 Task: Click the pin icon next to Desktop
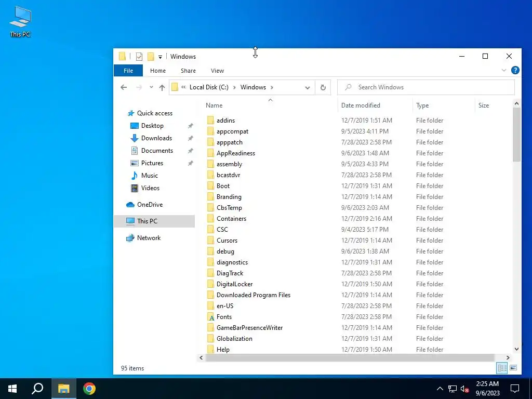click(190, 126)
